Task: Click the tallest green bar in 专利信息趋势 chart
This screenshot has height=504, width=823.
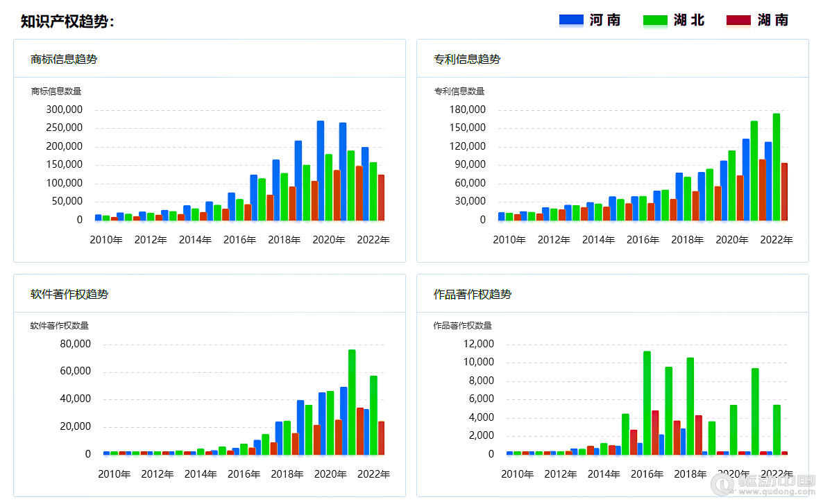Action: click(x=777, y=166)
